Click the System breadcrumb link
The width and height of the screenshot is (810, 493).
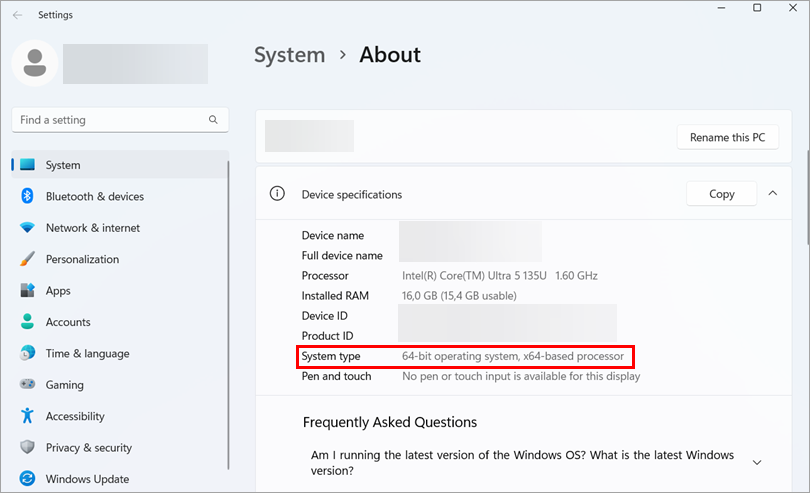[289, 55]
